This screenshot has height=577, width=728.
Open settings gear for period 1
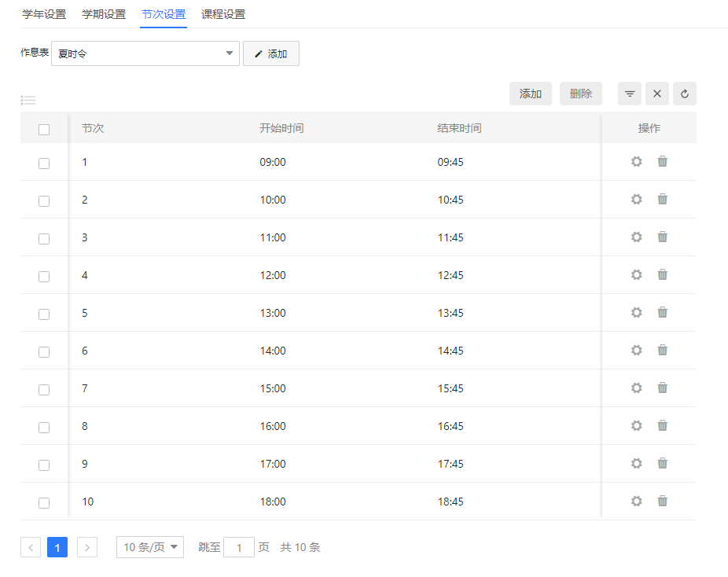click(637, 161)
